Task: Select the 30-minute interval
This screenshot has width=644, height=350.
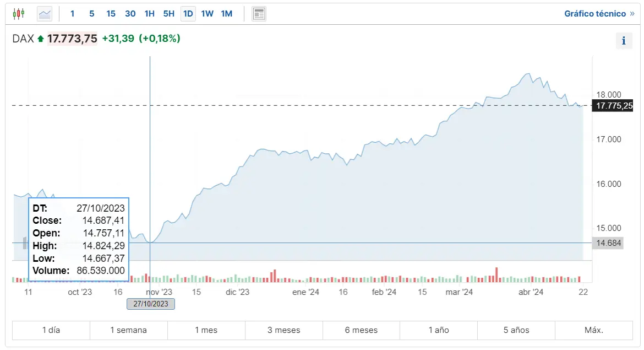Action: [130, 13]
